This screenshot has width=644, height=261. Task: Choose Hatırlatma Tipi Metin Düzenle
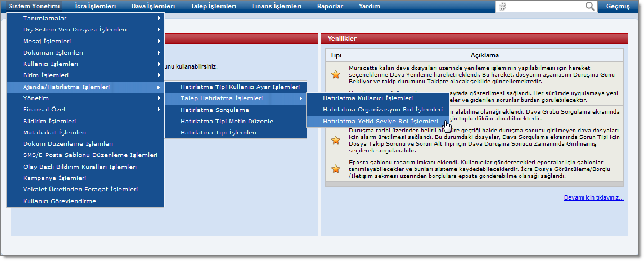pos(236,121)
